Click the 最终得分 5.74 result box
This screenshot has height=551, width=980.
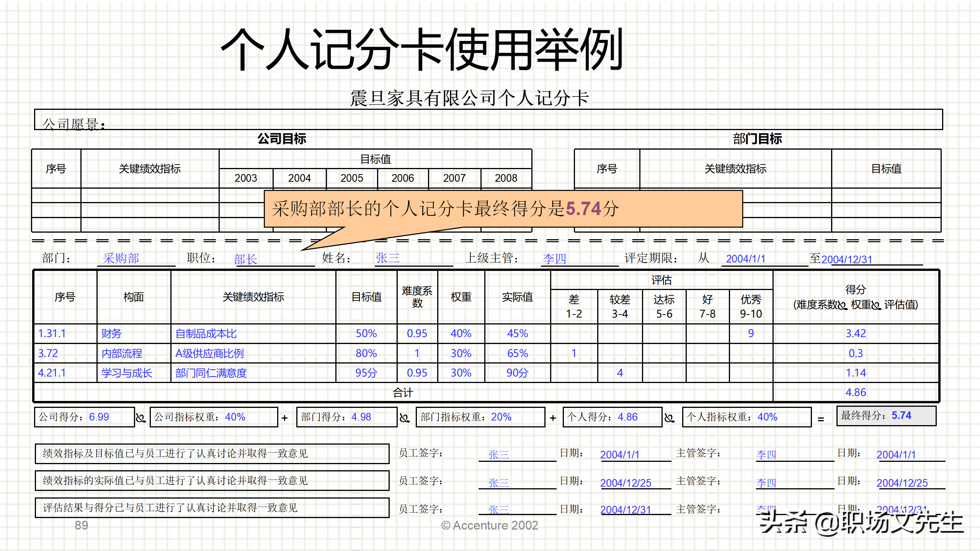click(886, 416)
